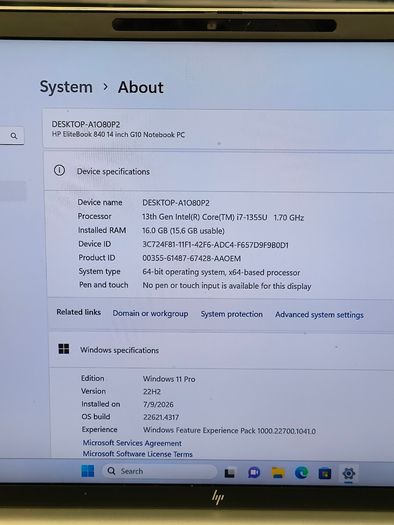Collapse the Device specifications section header

tap(219, 171)
